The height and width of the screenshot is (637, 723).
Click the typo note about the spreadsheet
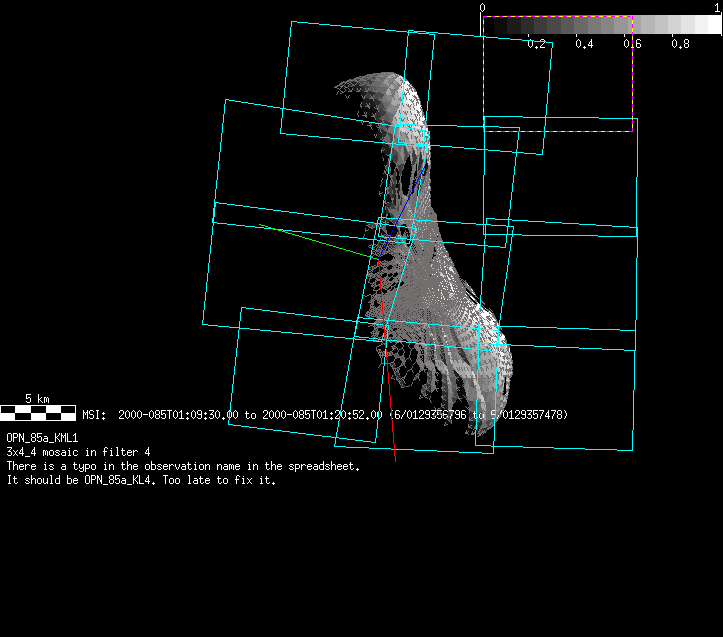183,466
